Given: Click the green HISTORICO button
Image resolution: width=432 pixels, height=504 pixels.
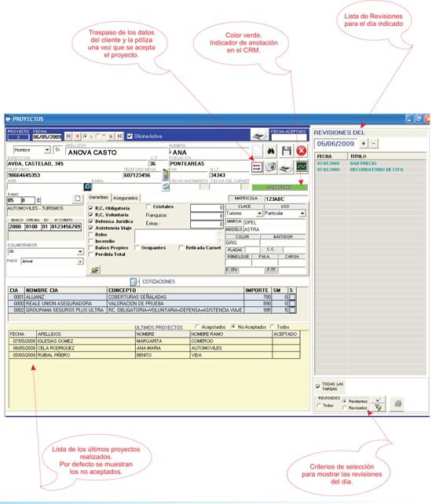Looking at the screenshot, I should 279,188.
